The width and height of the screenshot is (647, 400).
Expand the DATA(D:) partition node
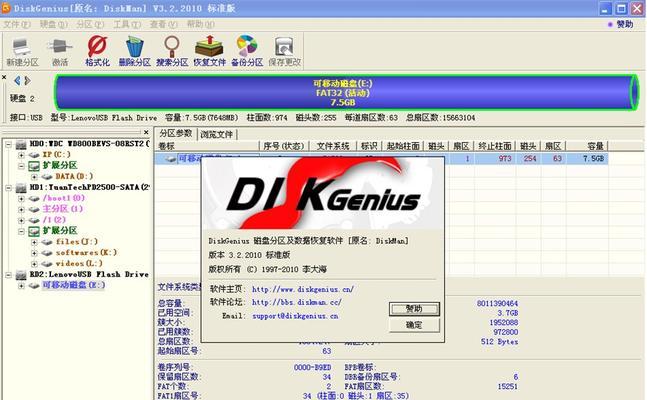(34, 177)
